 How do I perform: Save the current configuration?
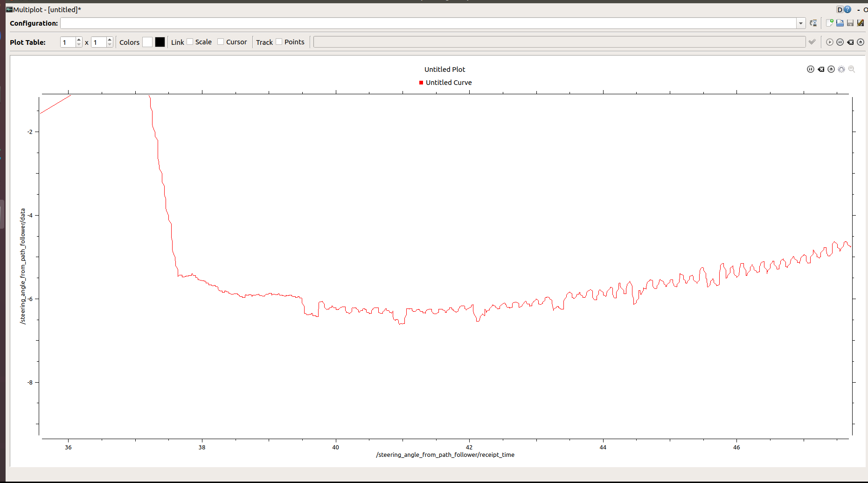850,23
